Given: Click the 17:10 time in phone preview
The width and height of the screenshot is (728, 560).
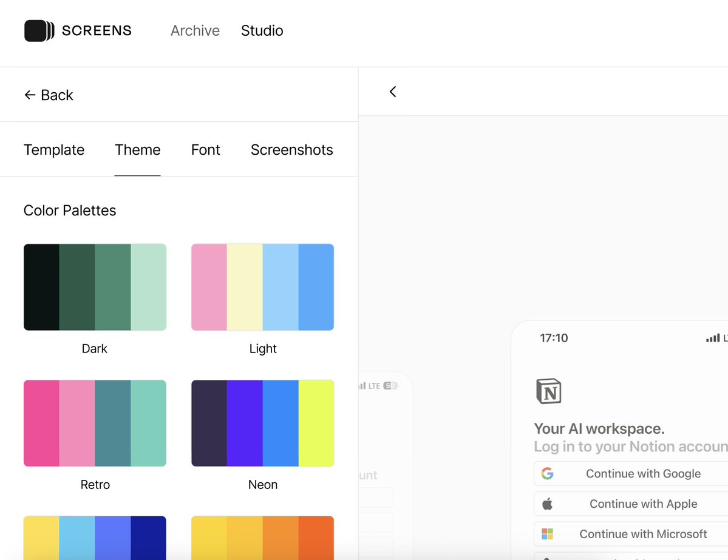Looking at the screenshot, I should pyautogui.click(x=554, y=338).
